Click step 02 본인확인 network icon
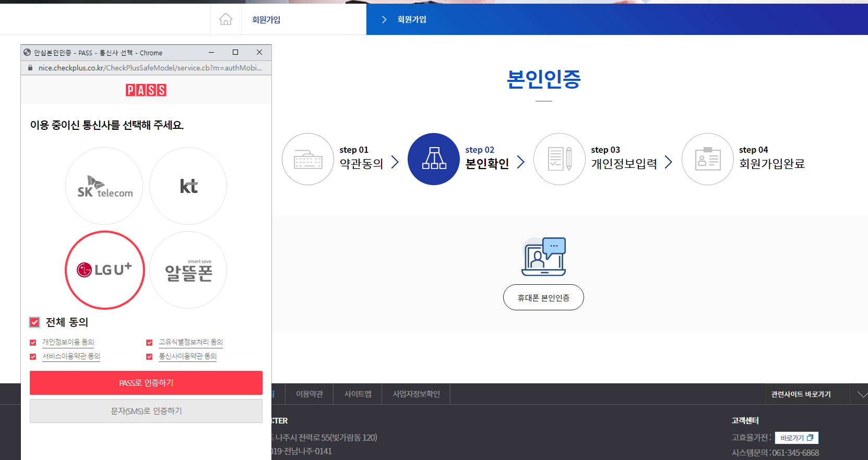The image size is (868, 460). [434, 159]
